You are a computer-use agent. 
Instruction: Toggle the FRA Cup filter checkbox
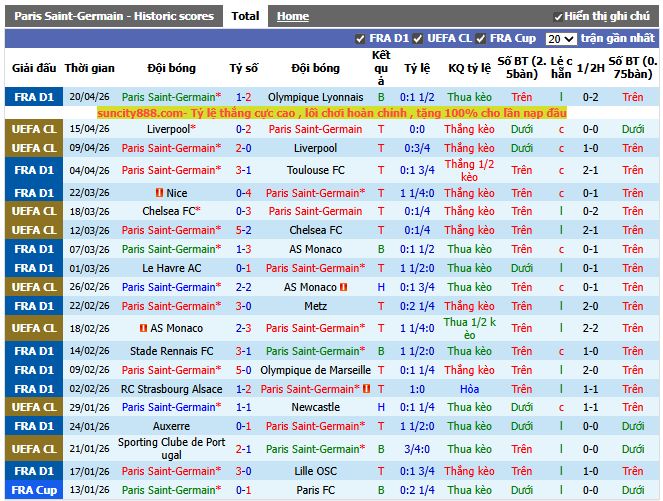(480, 39)
